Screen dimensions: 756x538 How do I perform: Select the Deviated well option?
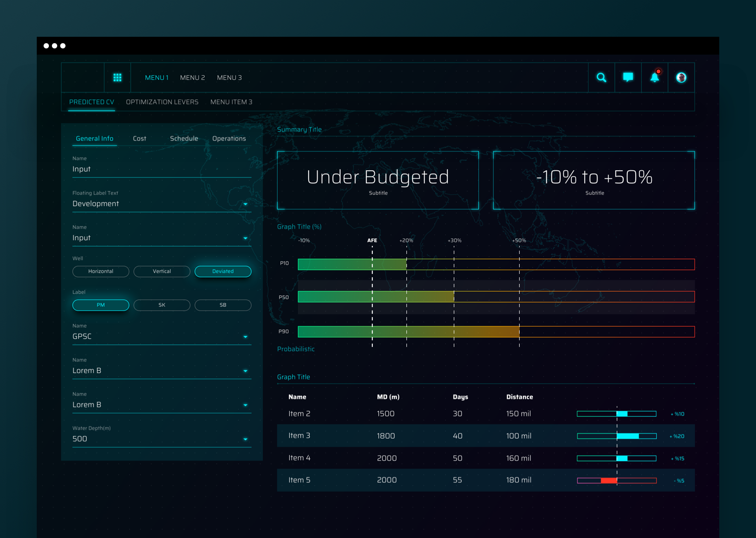(x=223, y=272)
